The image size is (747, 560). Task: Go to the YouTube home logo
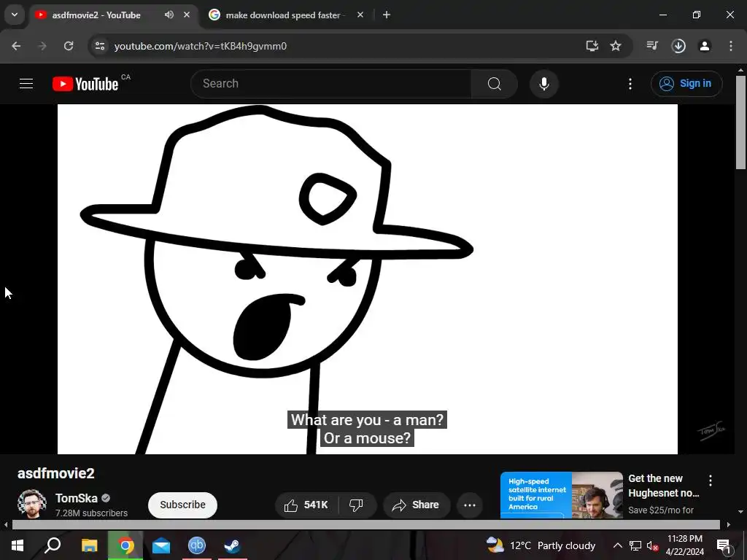85,84
